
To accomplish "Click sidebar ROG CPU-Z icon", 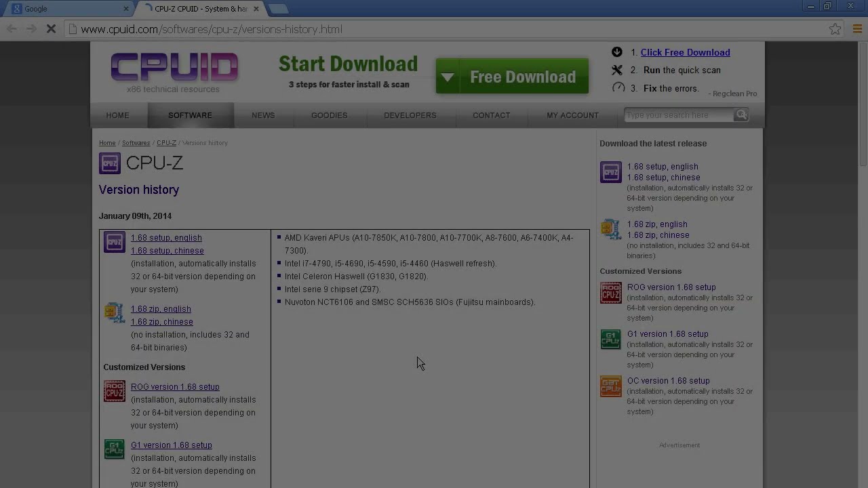I will pos(610,293).
